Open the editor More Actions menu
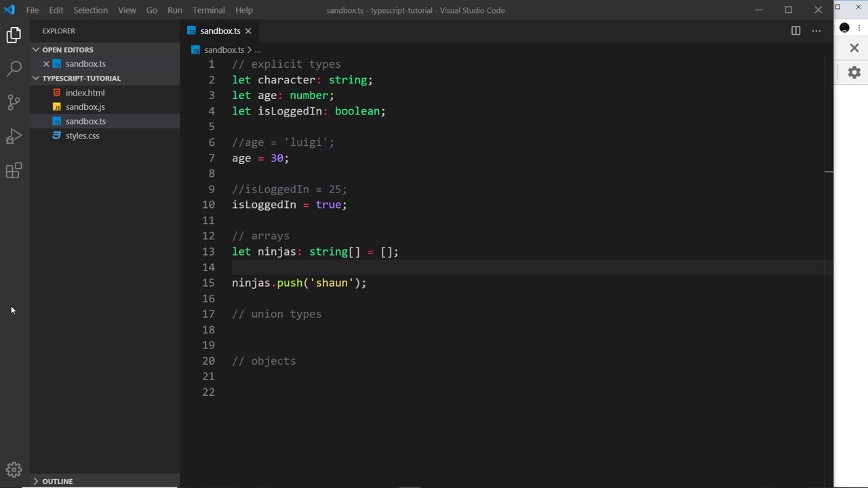This screenshot has height=488, width=868. 816,30
